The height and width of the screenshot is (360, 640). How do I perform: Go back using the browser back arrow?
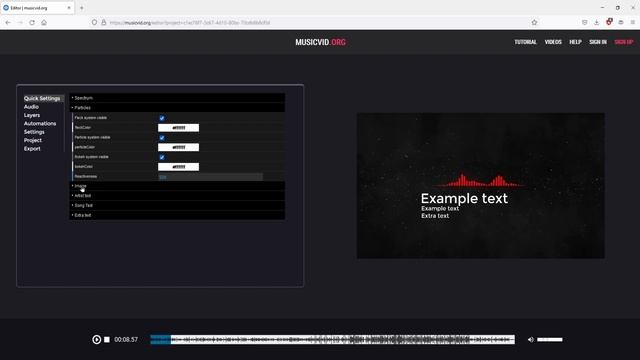(x=8, y=22)
